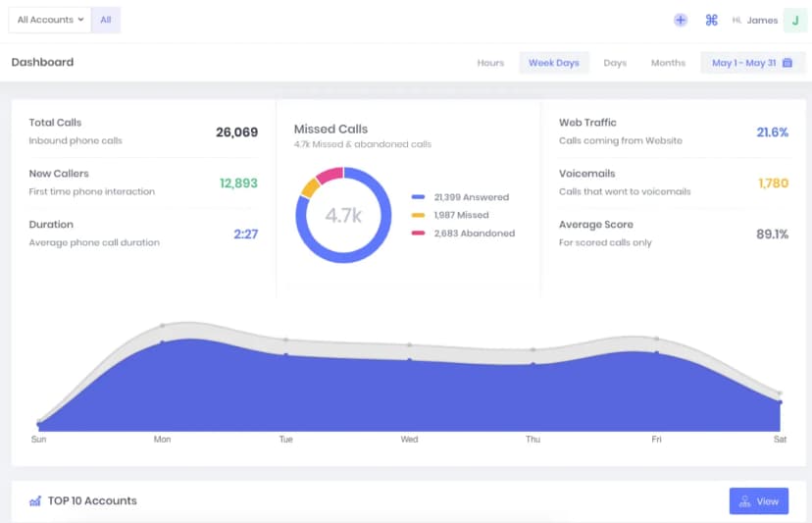Click the Dashboard page title

(x=42, y=62)
